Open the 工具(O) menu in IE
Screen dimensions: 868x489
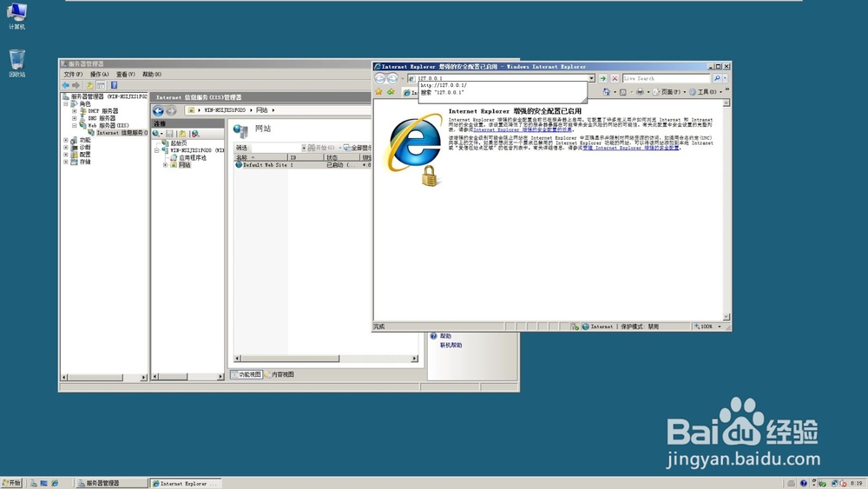tap(706, 92)
